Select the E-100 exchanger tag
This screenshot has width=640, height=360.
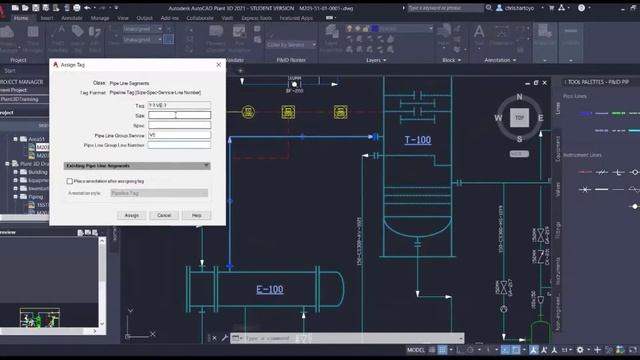coord(270,289)
